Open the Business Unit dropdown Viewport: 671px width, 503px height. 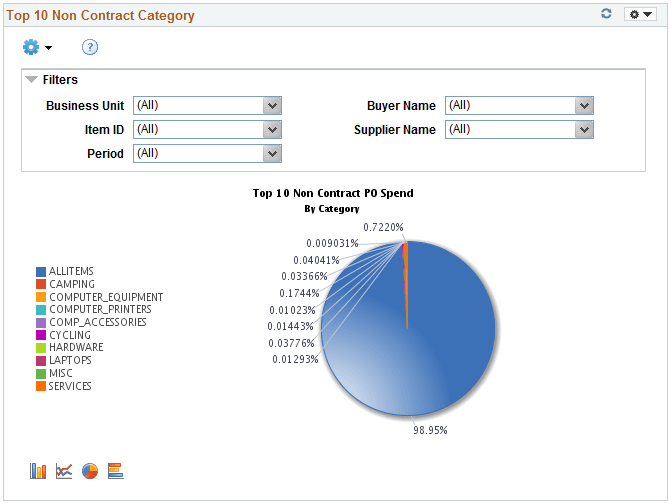coord(207,105)
